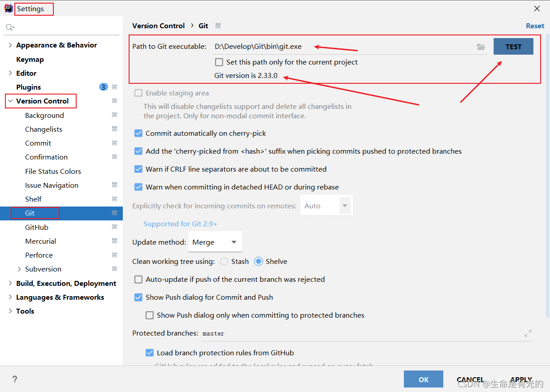
Task: Toggle 'Commit automatically on cherry-pick'
Action: click(139, 133)
